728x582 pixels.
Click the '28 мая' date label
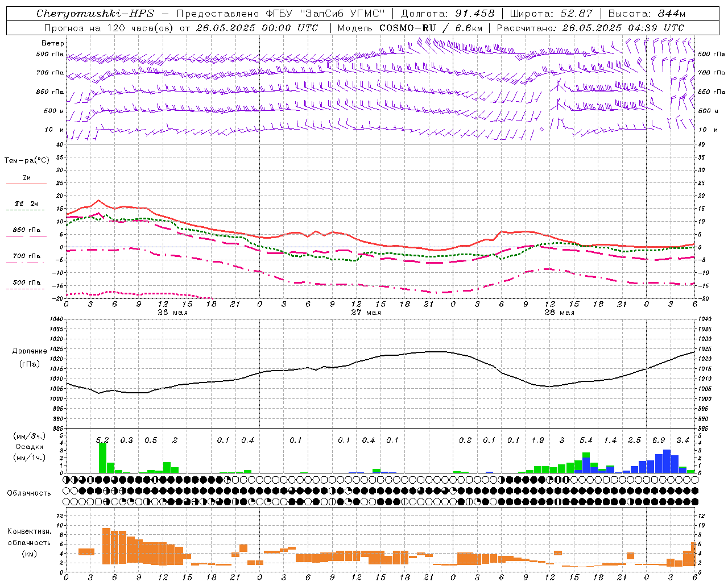pyautogui.click(x=560, y=313)
